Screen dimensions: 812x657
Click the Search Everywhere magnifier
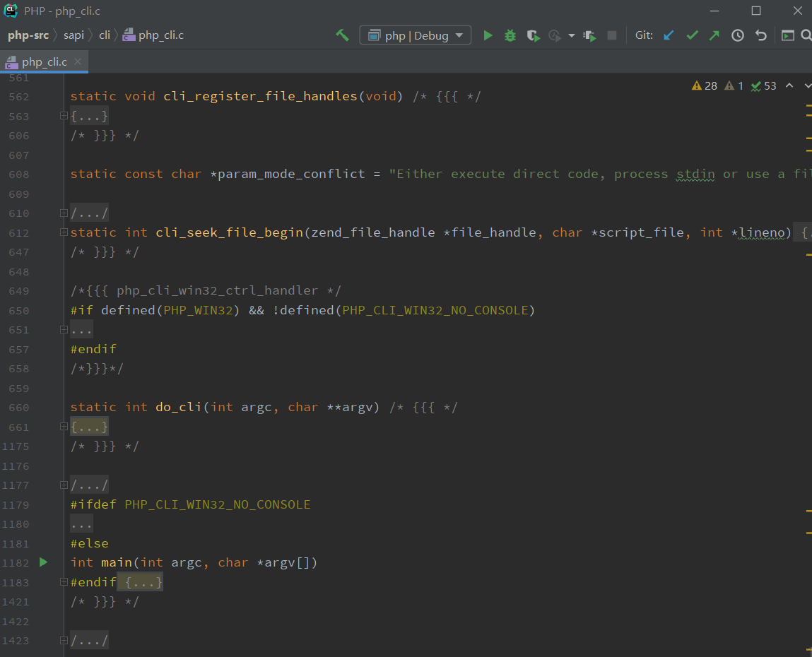[806, 35]
